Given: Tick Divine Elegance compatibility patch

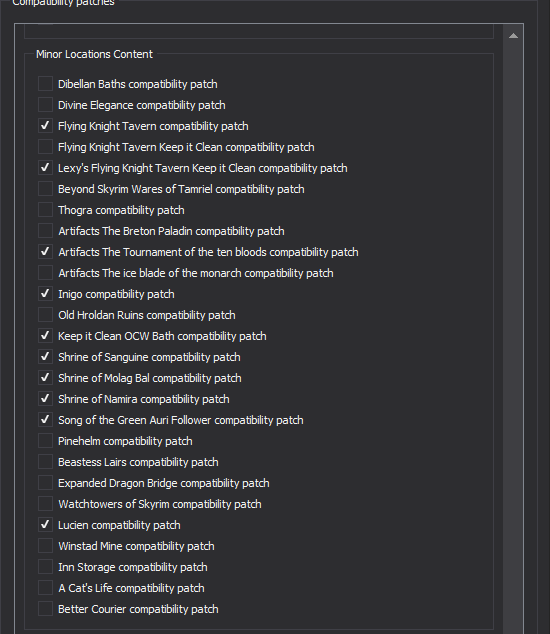Looking at the screenshot, I should click(x=45, y=105).
